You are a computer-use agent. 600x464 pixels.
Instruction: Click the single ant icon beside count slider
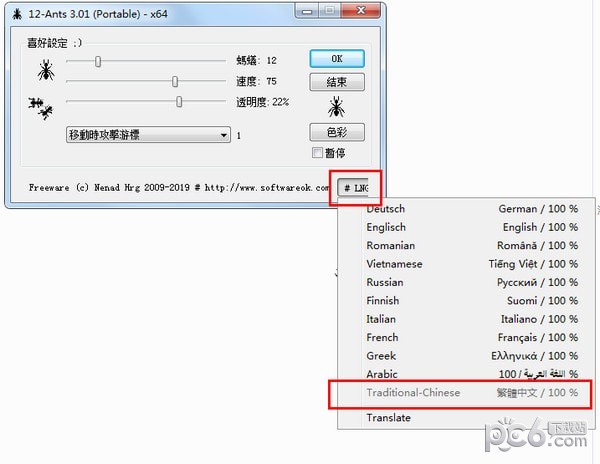click(x=45, y=70)
